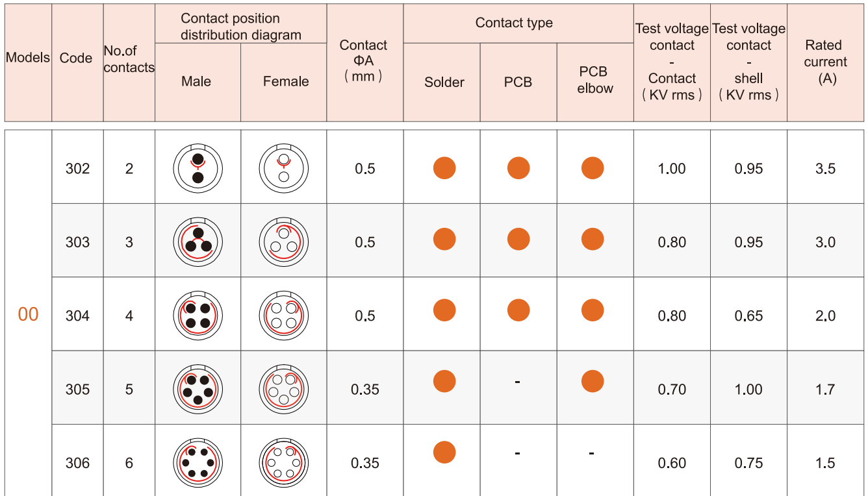The height and width of the screenshot is (496, 868).
Task: Click the Solder orange dot in row 302
Action: click(x=444, y=168)
